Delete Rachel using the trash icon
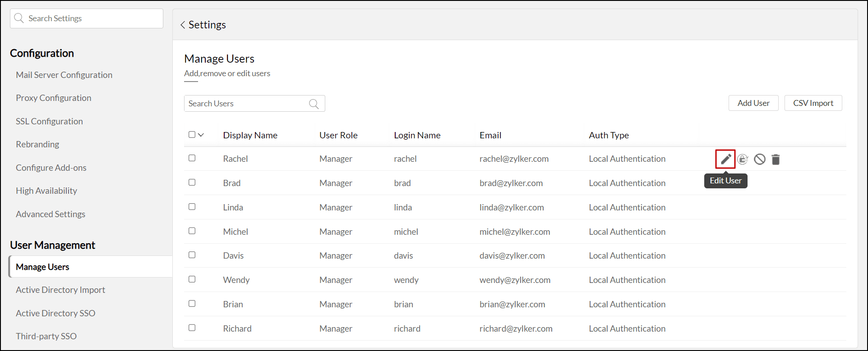 (776, 160)
